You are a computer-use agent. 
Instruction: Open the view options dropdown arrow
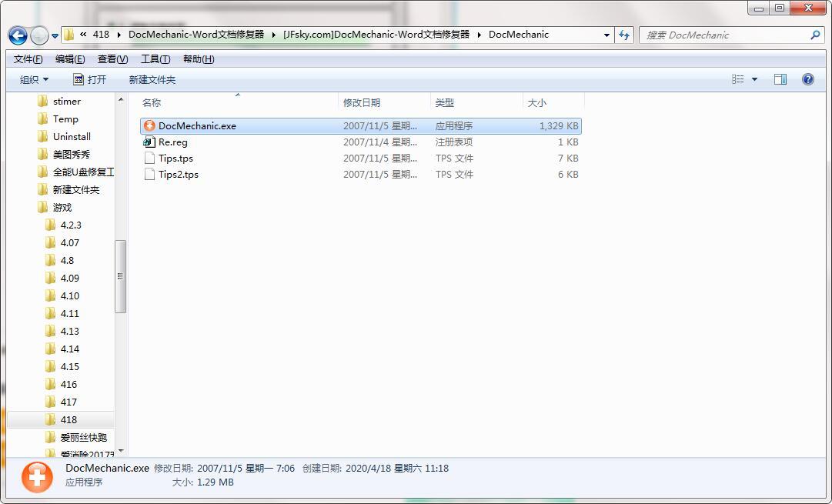(754, 79)
